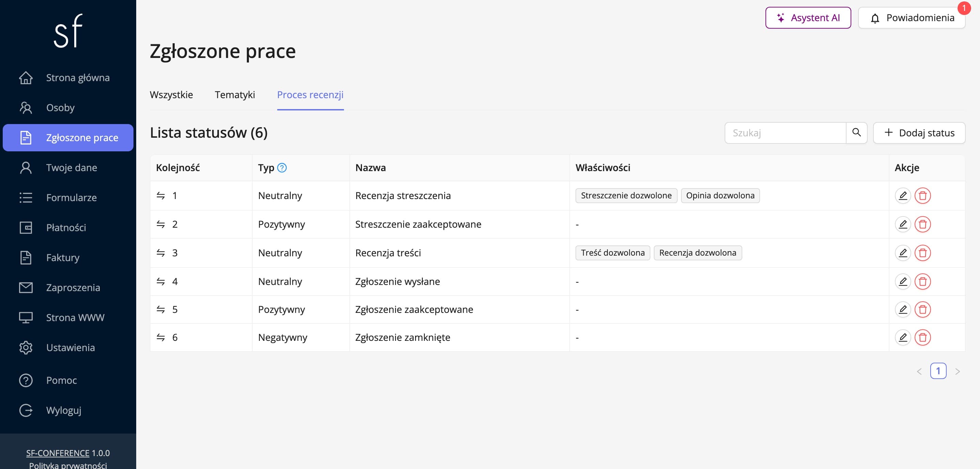Click the SF-CONFERENCE link
This screenshot has width=980, height=469.
tap(58, 453)
